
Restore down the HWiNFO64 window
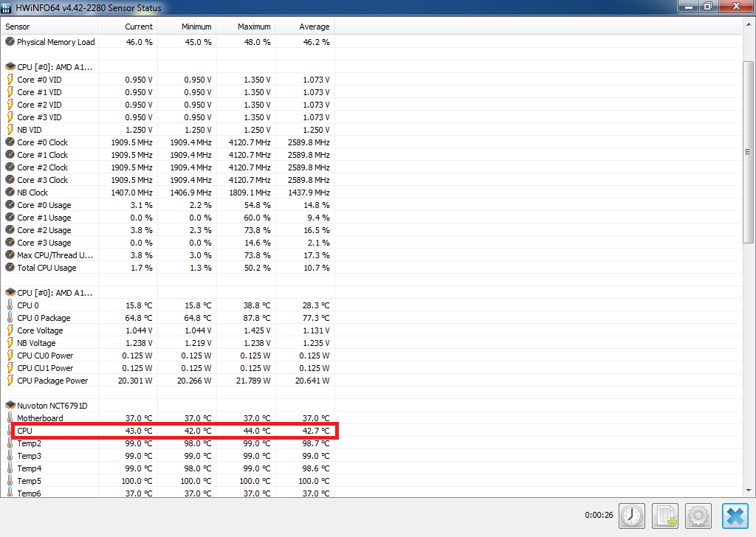coord(708,6)
